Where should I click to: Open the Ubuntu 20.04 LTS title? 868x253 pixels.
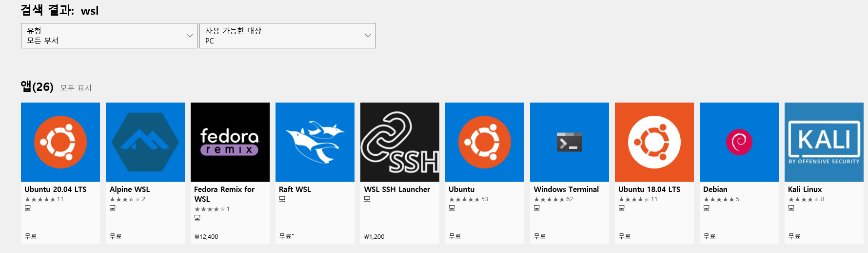point(56,190)
